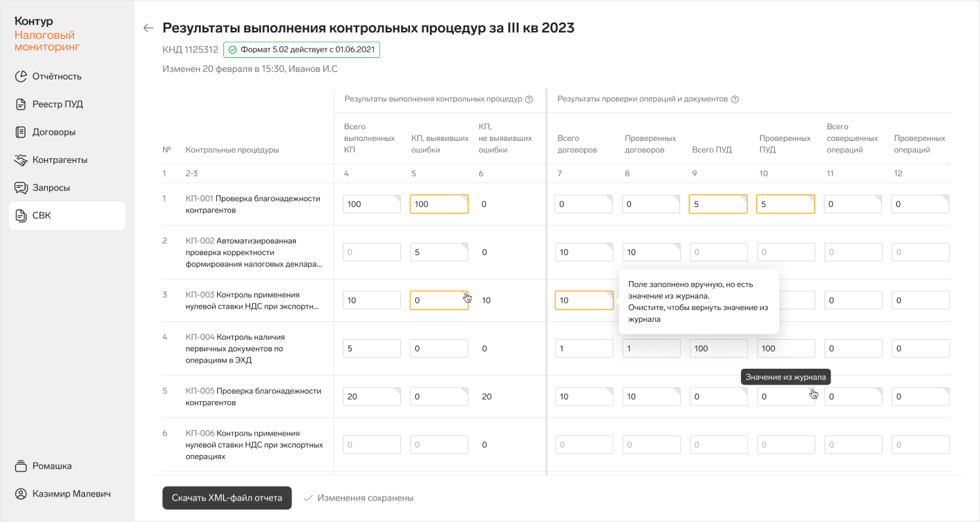This screenshot has height=522, width=980.
Task: Click the Контур Налоговый мониторинг logo
Action: click(x=47, y=35)
